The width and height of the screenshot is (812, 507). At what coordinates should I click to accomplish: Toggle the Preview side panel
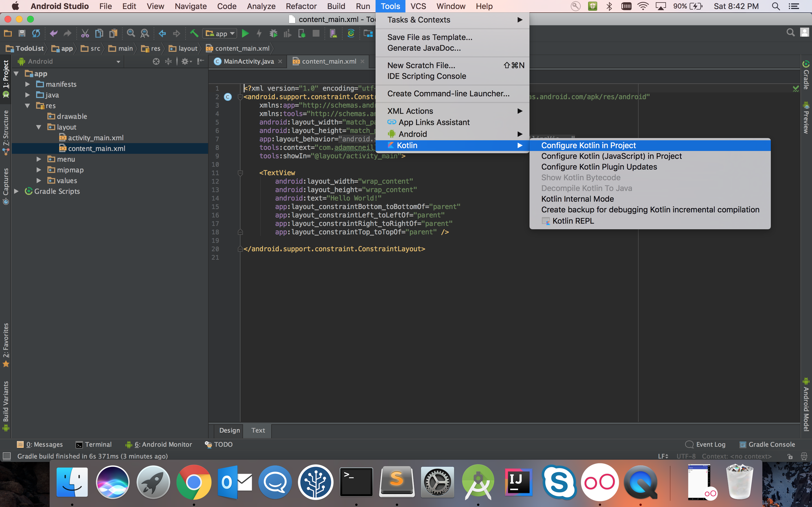click(806, 118)
